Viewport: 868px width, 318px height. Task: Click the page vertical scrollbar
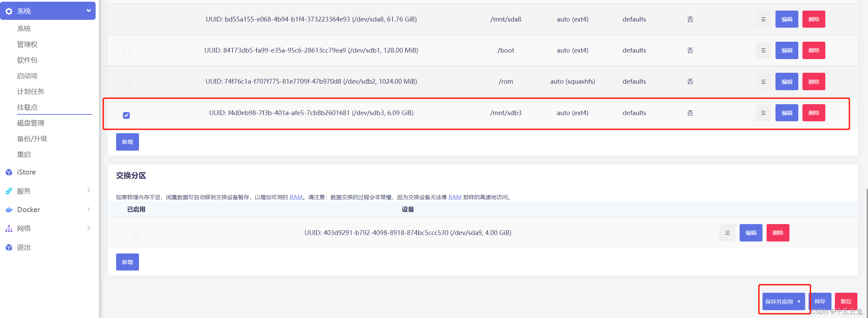(867, 253)
